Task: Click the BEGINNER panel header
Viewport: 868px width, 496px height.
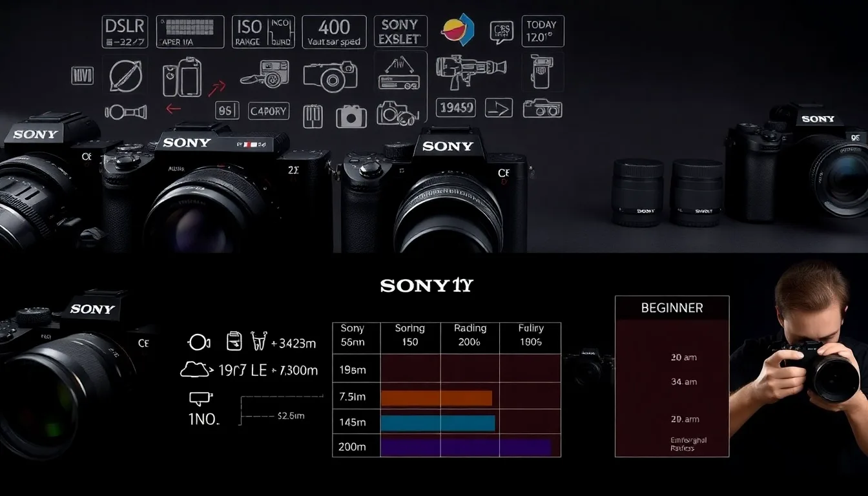Action: (672, 308)
